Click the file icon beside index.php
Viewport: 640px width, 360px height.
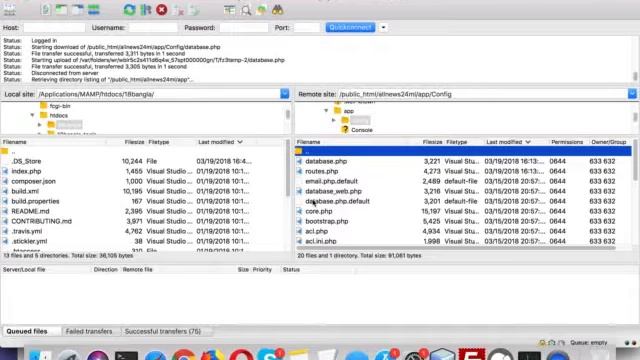coord(5,171)
